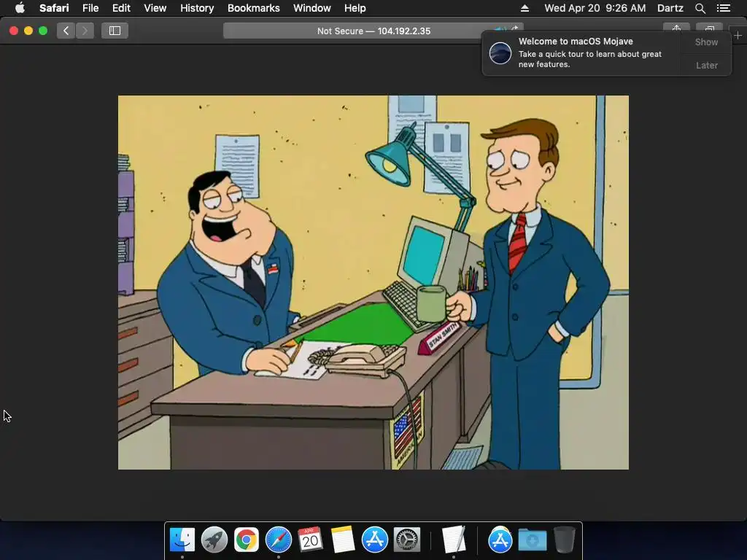Open System Preferences from the Dock
This screenshot has height=560, width=747.
[407, 540]
